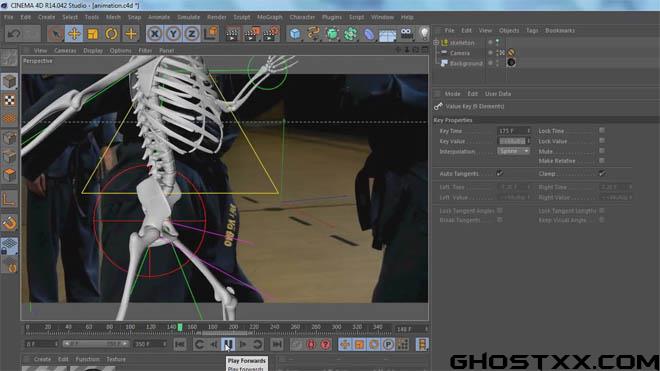
Task: Toggle the coordinate system icon
Action: (x=210, y=34)
